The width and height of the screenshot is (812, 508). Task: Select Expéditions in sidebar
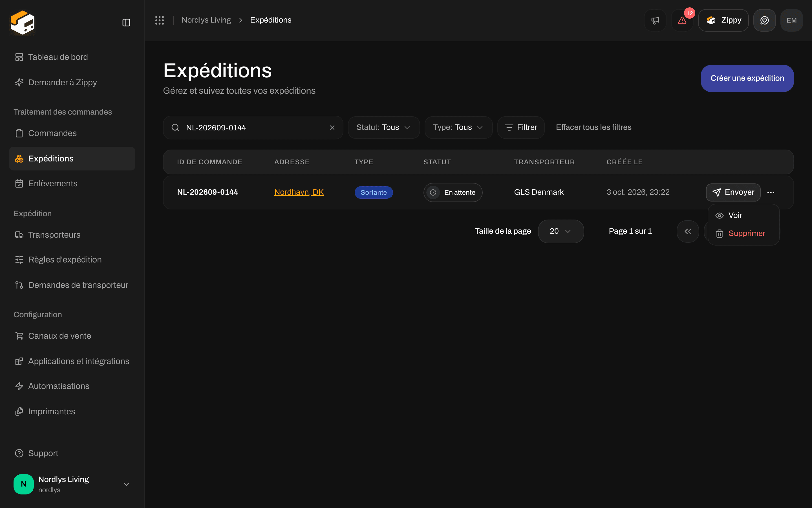tap(72, 159)
